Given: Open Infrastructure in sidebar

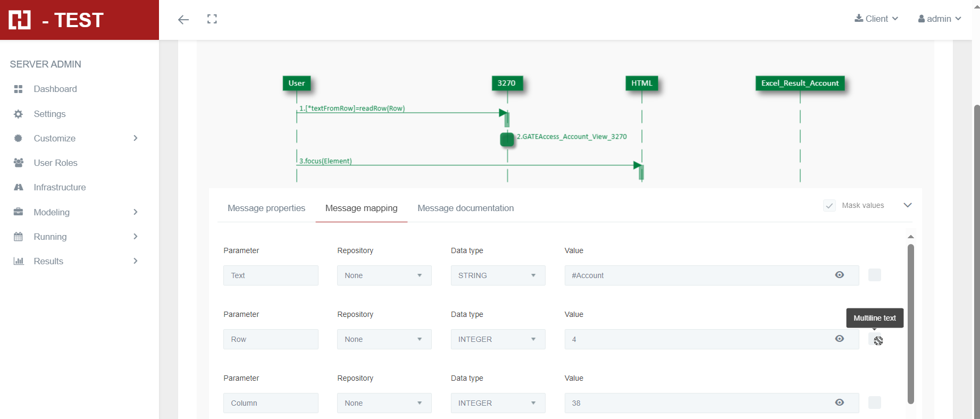Looking at the screenshot, I should point(60,187).
